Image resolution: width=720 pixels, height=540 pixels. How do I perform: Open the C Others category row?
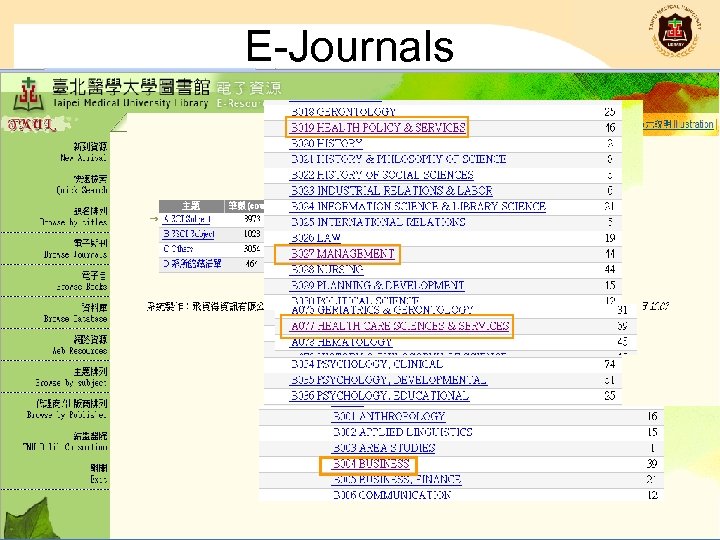(x=211, y=249)
